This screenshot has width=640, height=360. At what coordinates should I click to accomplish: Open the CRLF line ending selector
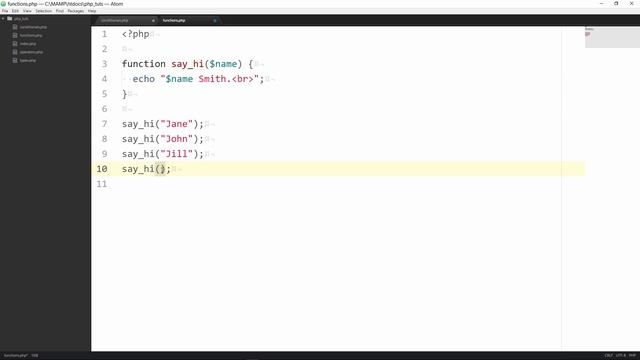[x=608, y=356]
